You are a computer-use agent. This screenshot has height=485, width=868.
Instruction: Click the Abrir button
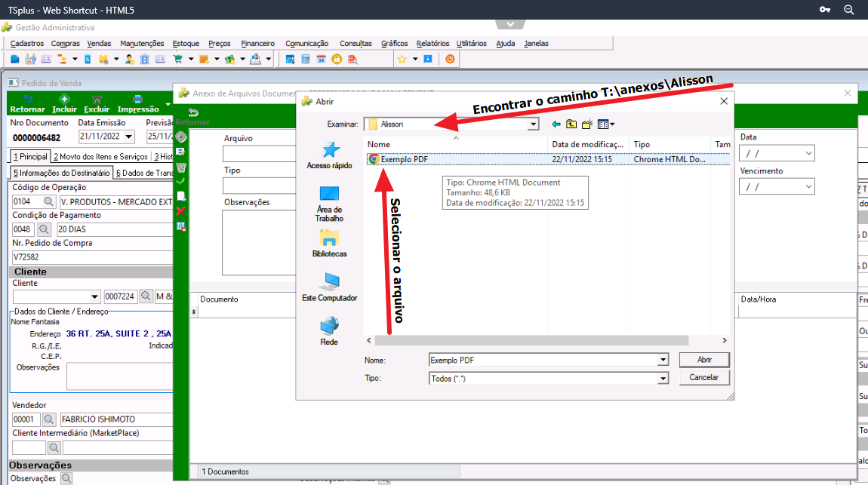(x=704, y=360)
